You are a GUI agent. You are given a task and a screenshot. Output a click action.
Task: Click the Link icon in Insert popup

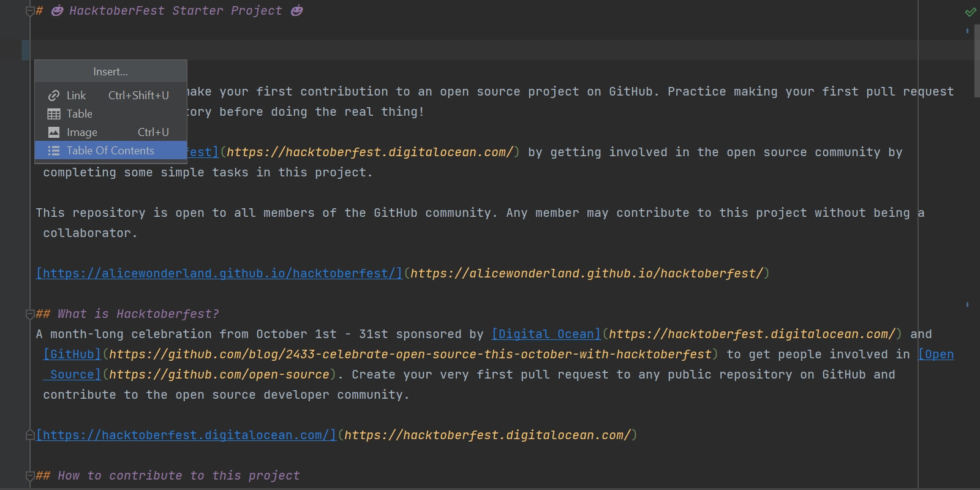pyautogui.click(x=54, y=96)
